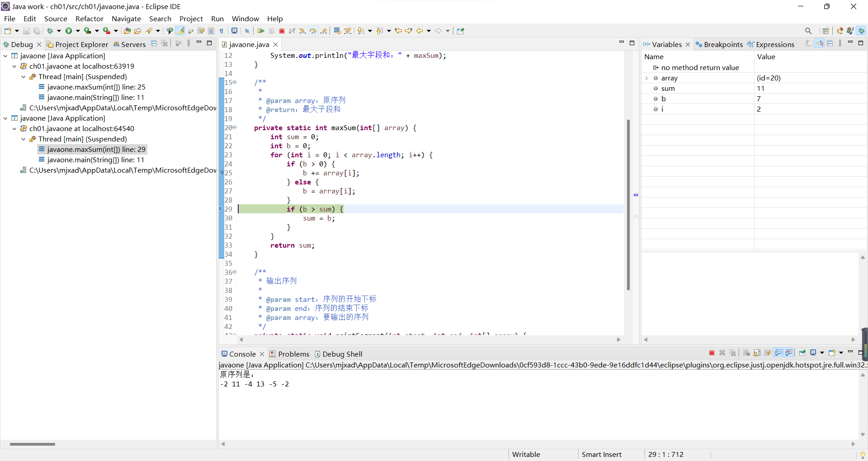The image size is (868, 461).
Task: Toggle Scroll Lock in Console toolbar
Action: (x=757, y=353)
